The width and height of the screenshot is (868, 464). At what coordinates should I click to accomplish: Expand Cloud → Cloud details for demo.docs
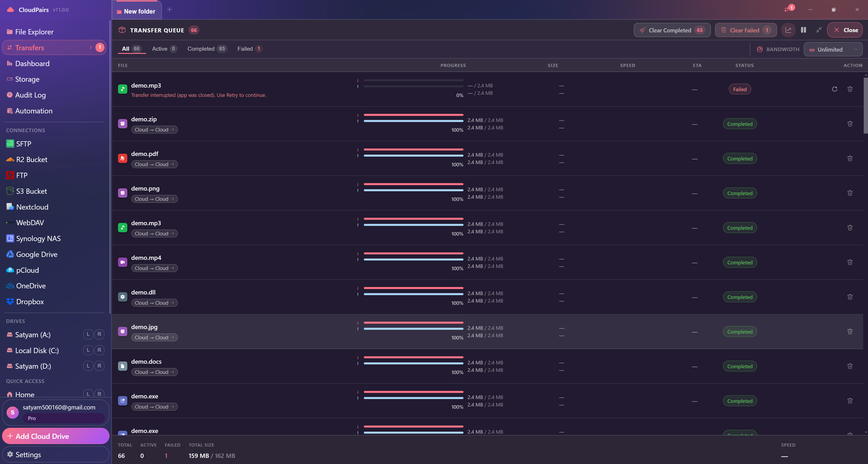tap(154, 372)
